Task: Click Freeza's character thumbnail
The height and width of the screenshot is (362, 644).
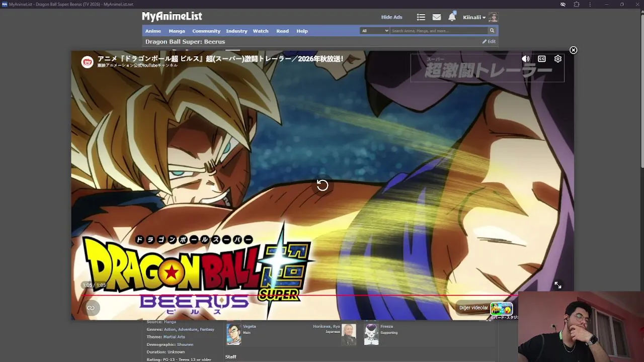Action: click(x=371, y=334)
